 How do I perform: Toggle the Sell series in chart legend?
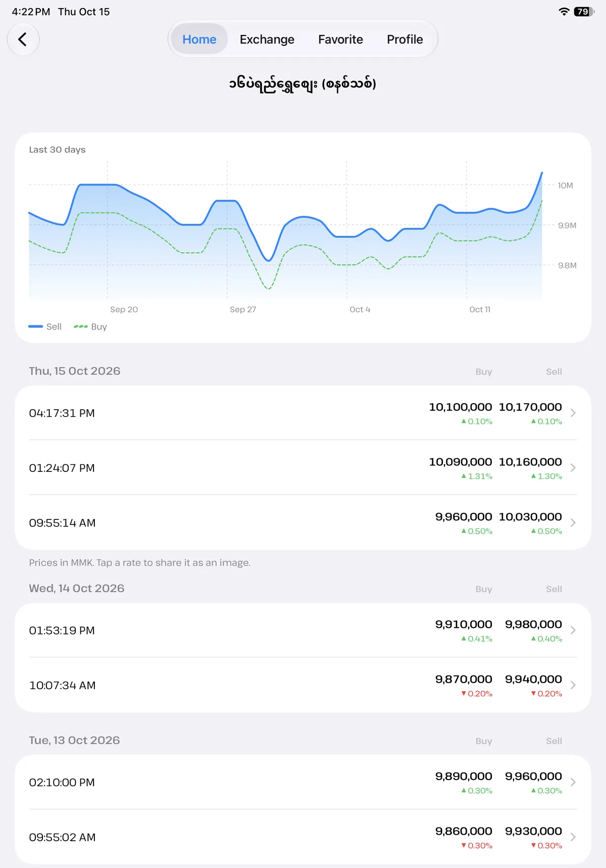pyautogui.click(x=45, y=327)
